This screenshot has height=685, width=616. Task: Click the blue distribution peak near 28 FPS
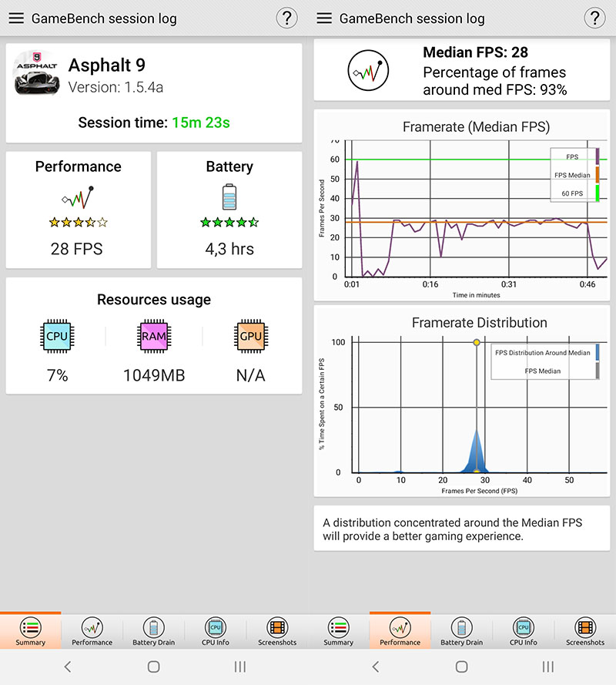pos(477,452)
